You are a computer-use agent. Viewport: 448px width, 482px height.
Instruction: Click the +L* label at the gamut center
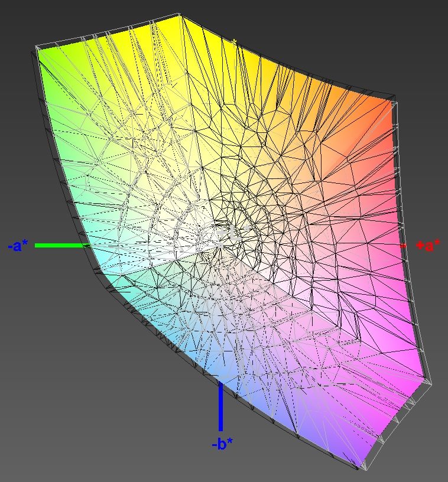point(233,233)
